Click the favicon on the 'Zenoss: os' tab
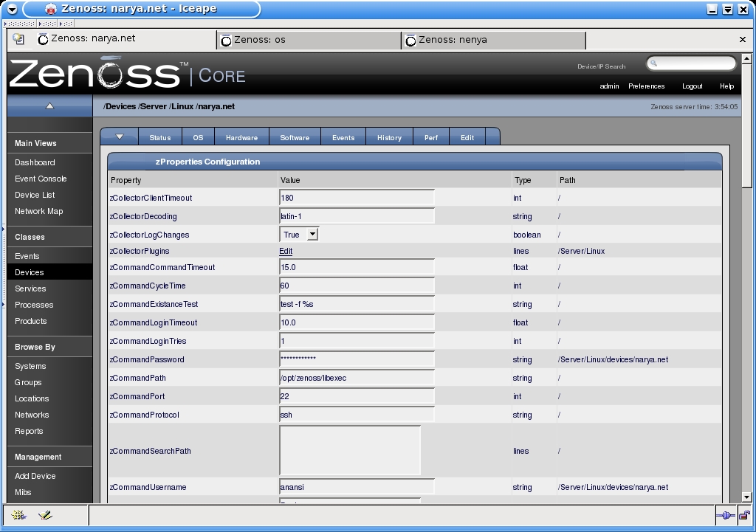 click(226, 41)
